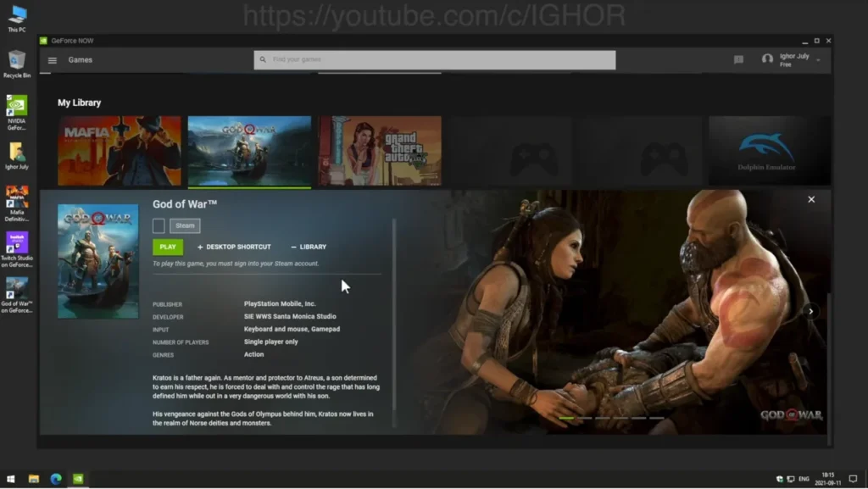
Task: Tick the empty box beside Steam
Action: 159,225
